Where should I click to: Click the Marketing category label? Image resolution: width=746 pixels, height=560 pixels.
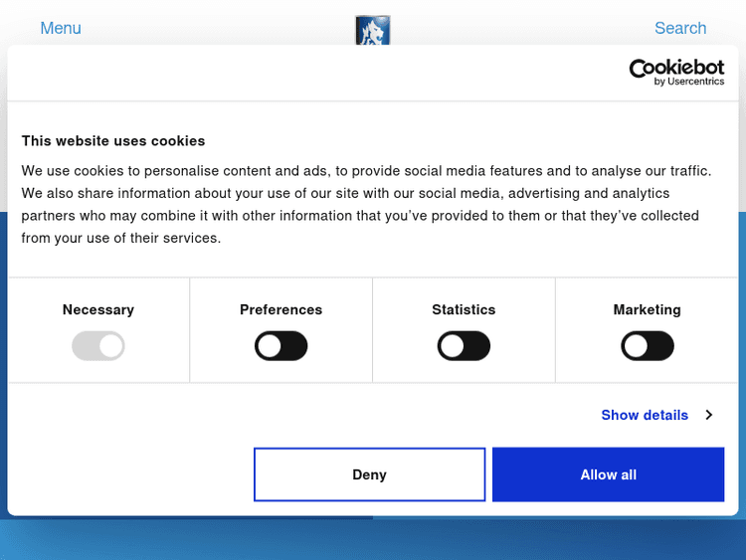pyautogui.click(x=648, y=309)
